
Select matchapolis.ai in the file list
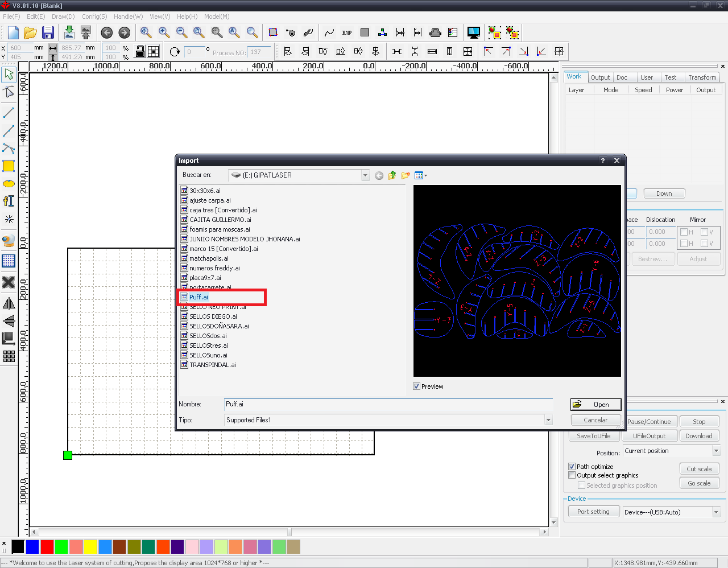pyautogui.click(x=209, y=258)
